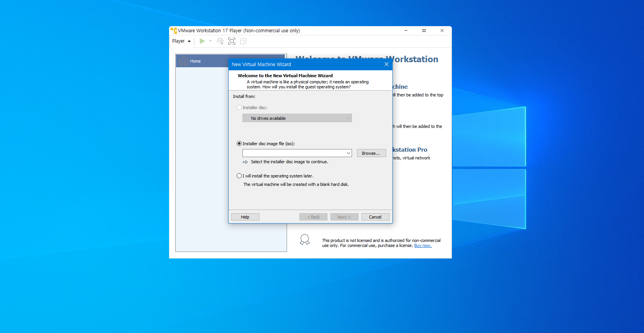This screenshot has height=333, width=644.
Task: Click the 'Select the installer disc image to continue' hint
Action: (x=289, y=162)
